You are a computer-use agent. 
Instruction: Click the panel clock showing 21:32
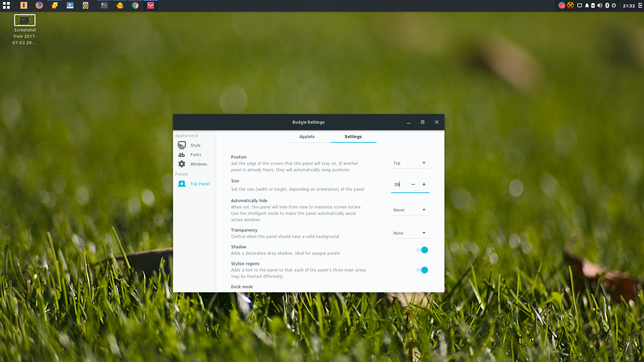629,6
